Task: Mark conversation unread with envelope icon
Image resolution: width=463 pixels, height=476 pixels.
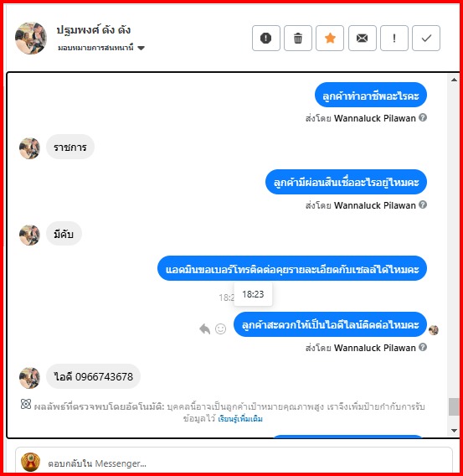Action: (x=363, y=38)
